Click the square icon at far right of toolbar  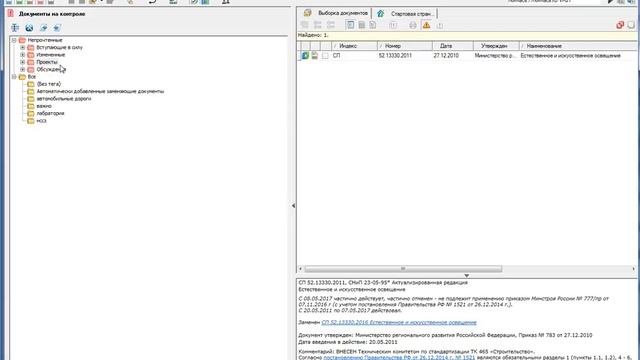[x=631, y=25]
